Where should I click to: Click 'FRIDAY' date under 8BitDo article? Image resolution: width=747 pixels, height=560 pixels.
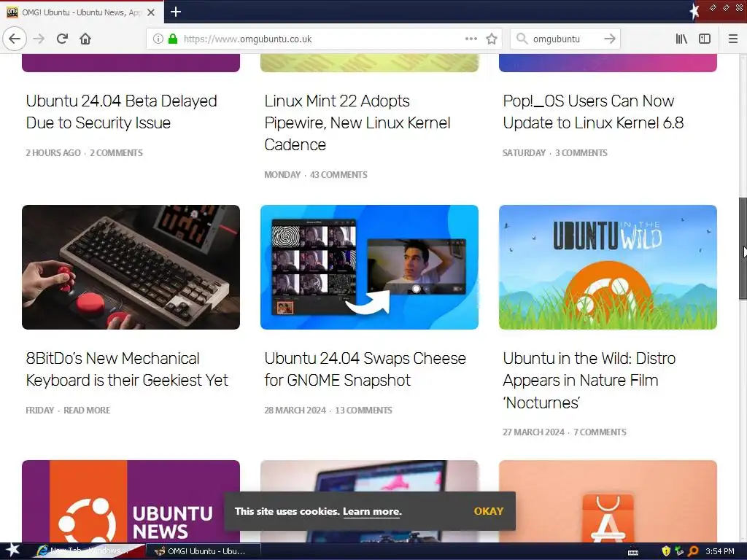(x=40, y=411)
